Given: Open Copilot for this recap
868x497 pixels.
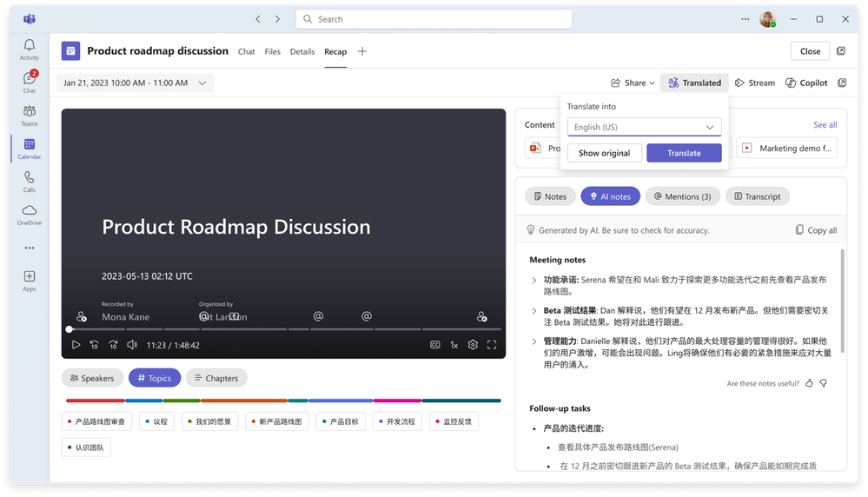Looking at the screenshot, I should point(806,83).
